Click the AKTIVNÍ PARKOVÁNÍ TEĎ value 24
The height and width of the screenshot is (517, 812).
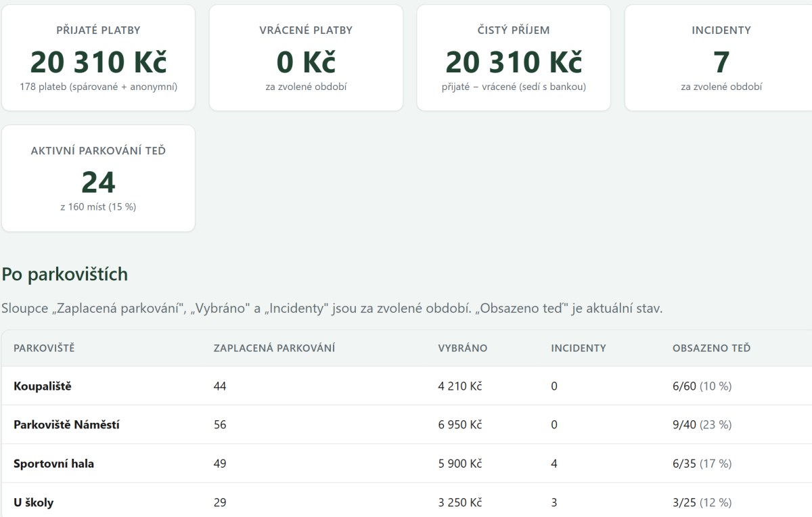[x=98, y=182]
